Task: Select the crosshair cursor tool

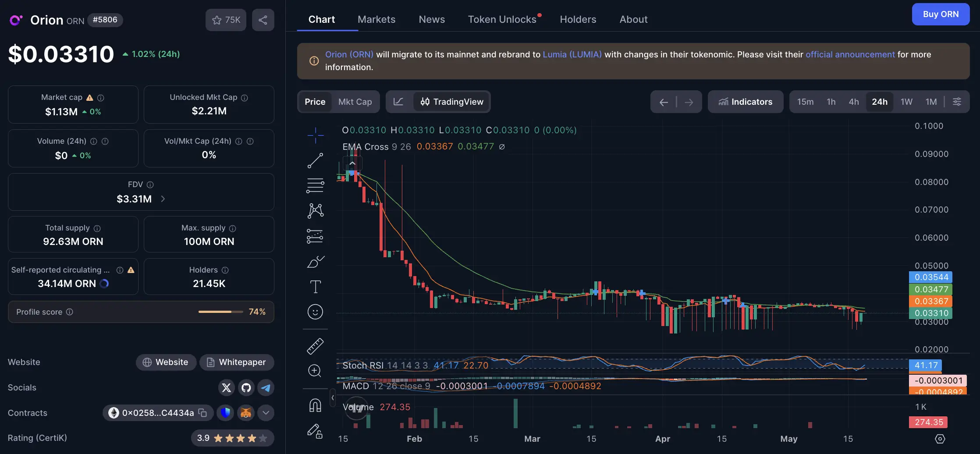Action: point(315,135)
